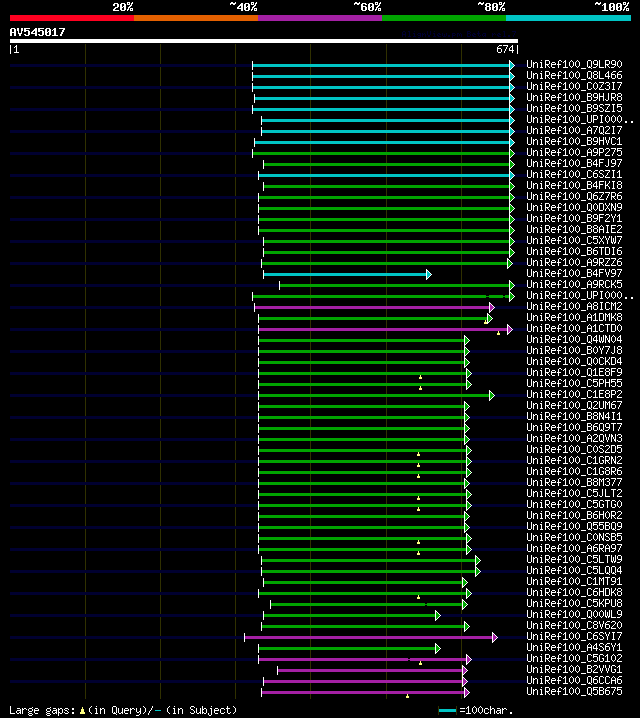Open the UniRef100_C5KPU8 entry
The image size is (640, 718).
(574, 603)
